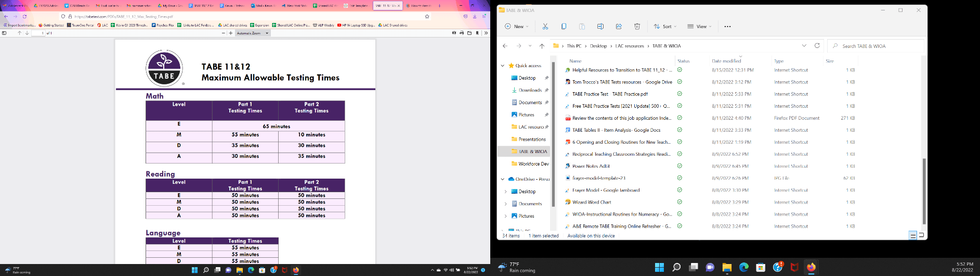Click the Rename icon in File Explorer
The width and height of the screenshot is (980, 276).
pos(600,26)
